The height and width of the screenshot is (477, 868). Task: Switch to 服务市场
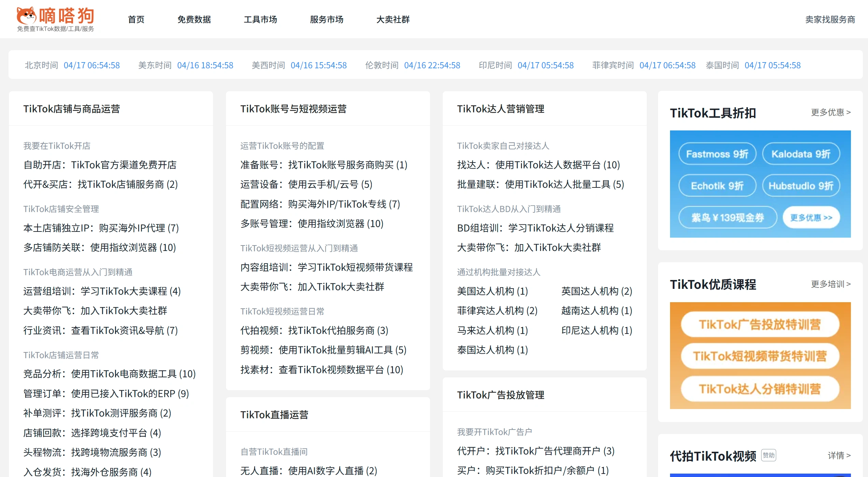pos(327,19)
